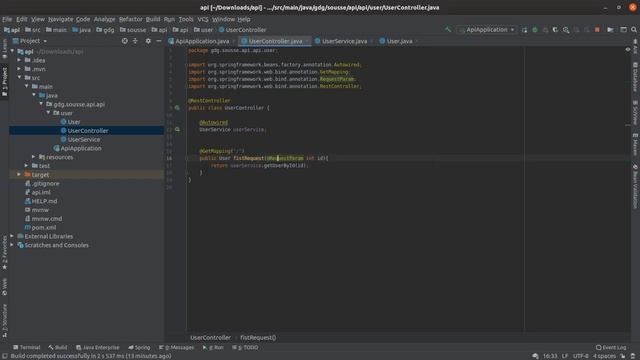Expand the .mvn folder

click(x=19, y=69)
